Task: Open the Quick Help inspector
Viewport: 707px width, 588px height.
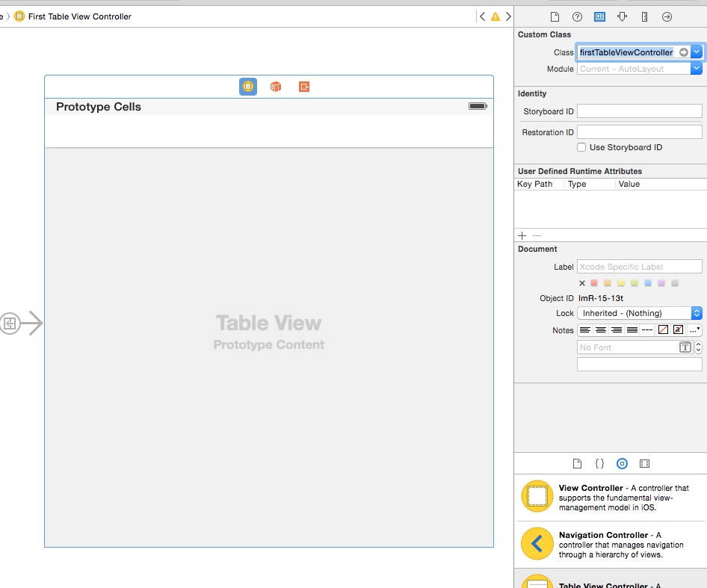Action: 577,16
